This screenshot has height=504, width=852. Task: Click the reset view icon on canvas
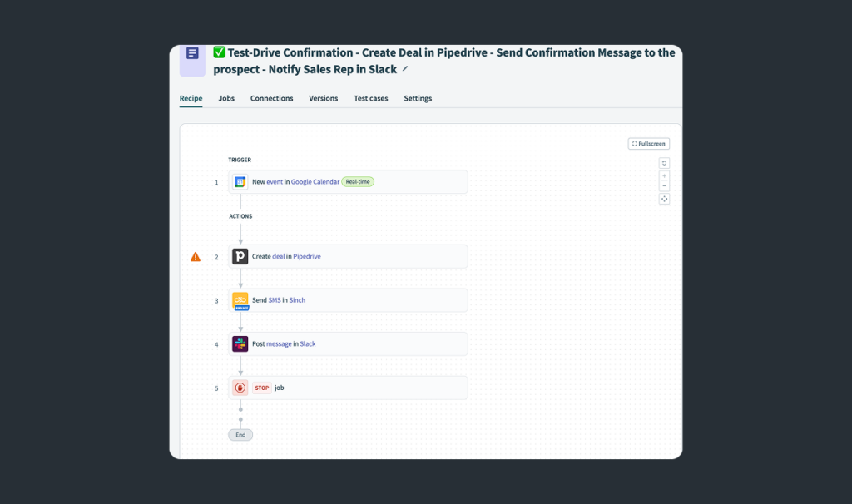tap(664, 163)
